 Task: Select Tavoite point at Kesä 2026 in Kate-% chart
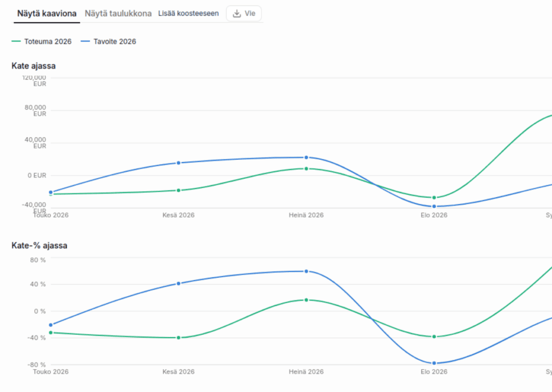tap(178, 283)
